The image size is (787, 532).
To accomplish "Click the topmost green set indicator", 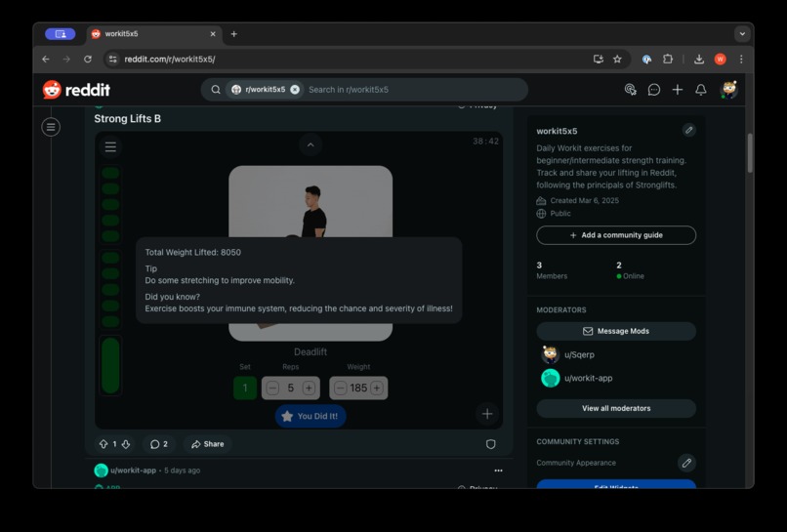I will tap(110, 173).
